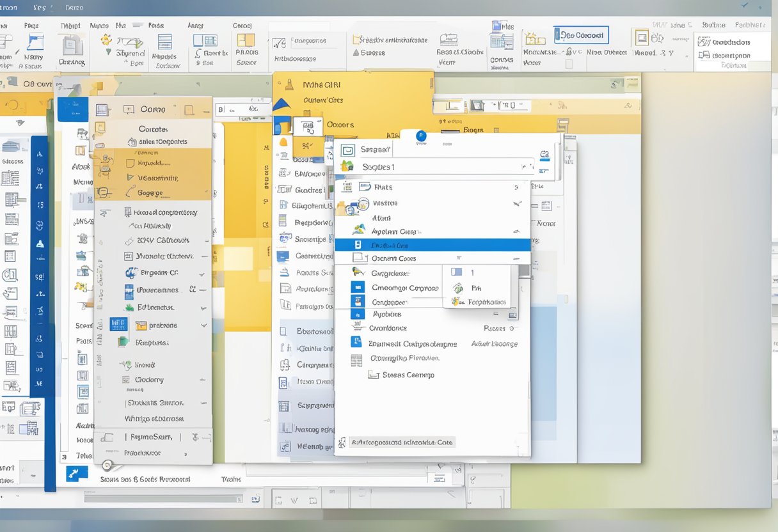Toggle the checkbox beside 'Sogaeal' at menu top
778x532 pixels.
coord(347,150)
